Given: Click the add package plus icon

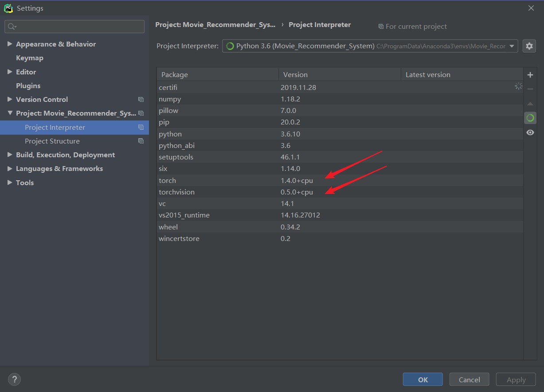Looking at the screenshot, I should [x=530, y=75].
